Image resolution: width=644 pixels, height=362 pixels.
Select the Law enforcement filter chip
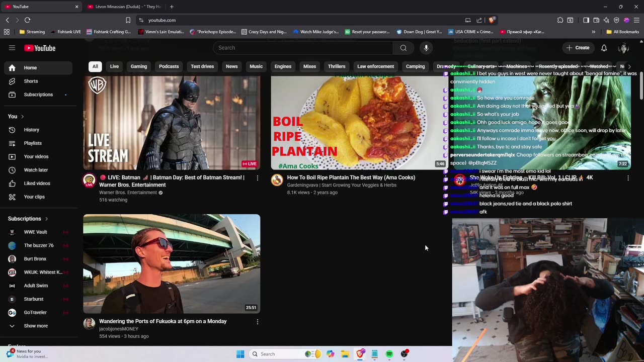coord(376,66)
